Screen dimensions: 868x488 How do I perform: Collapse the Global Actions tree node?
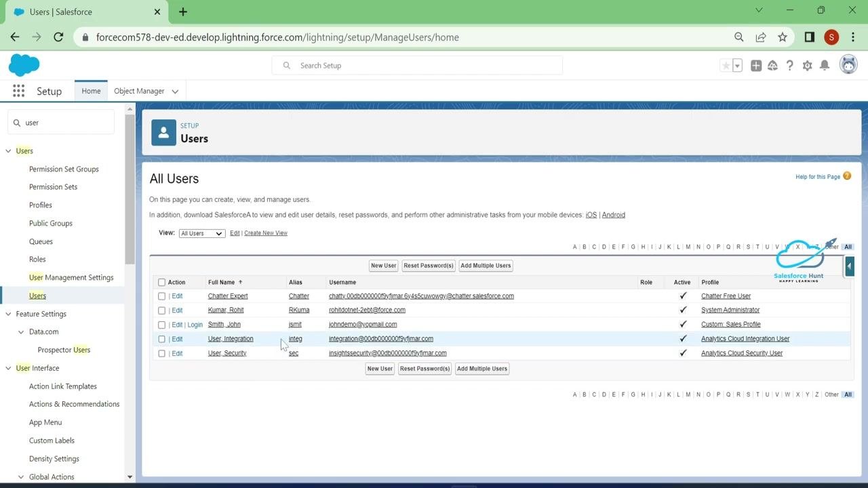tap(21, 477)
